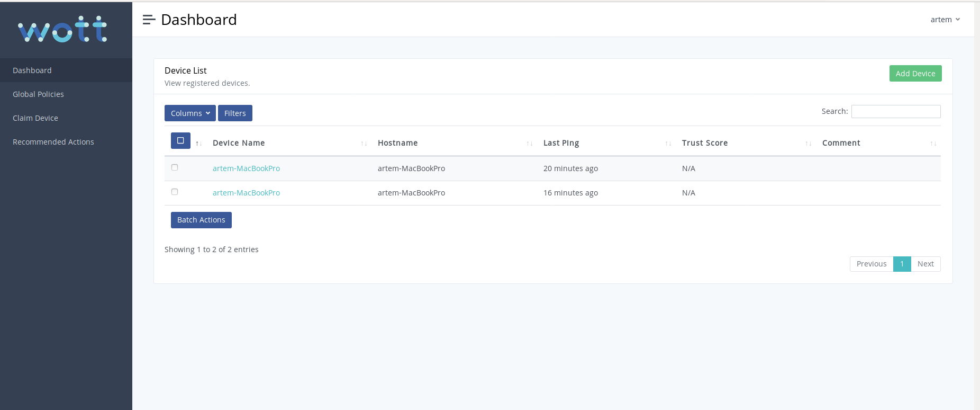This screenshot has width=980, height=410.
Task: Click the Device List heading
Action: [x=186, y=70]
